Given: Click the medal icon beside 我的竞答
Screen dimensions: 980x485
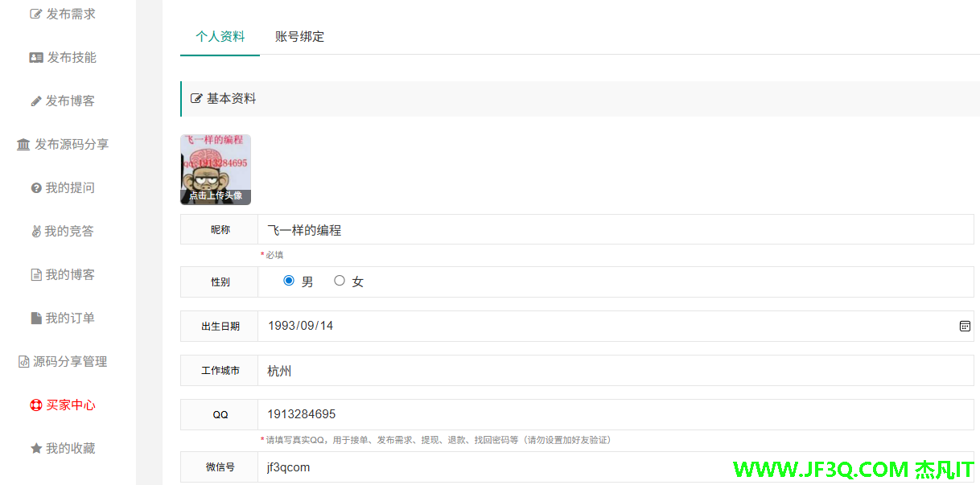Looking at the screenshot, I should pos(35,232).
